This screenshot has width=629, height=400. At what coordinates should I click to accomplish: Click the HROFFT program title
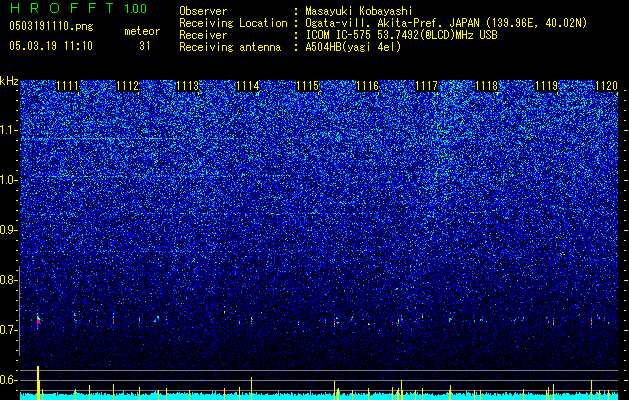63,8
